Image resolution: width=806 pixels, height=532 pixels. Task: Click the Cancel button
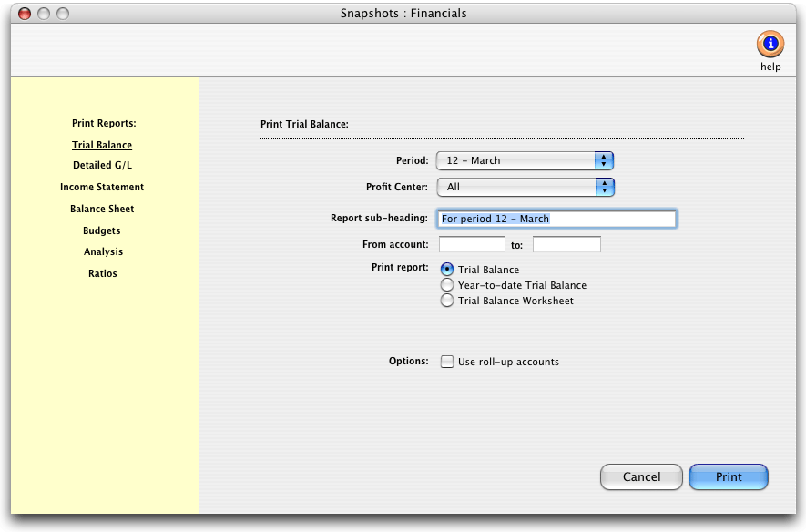[x=641, y=476]
